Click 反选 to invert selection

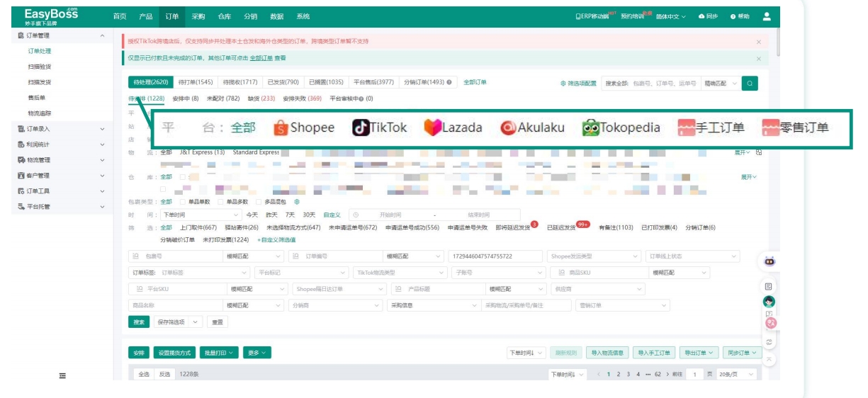pyautogui.click(x=164, y=374)
